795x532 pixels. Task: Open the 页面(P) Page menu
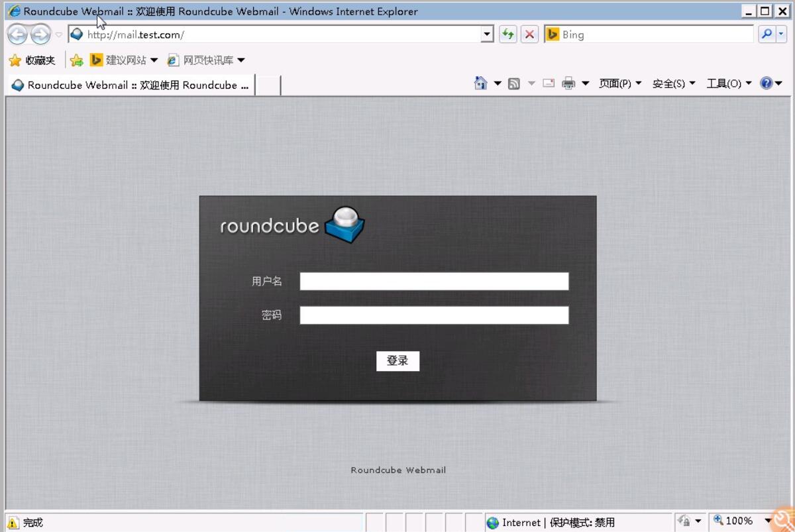pyautogui.click(x=620, y=83)
